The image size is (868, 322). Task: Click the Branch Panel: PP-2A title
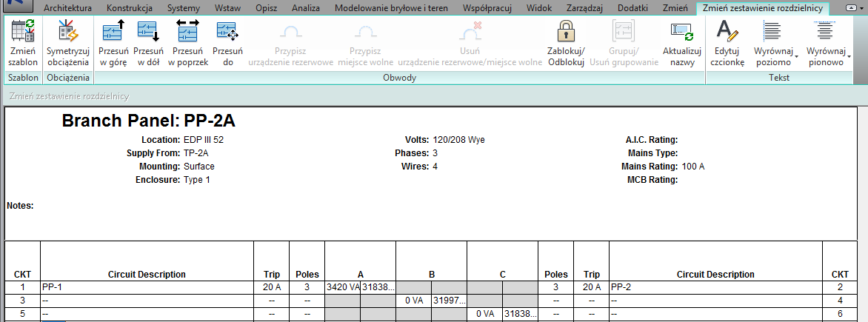click(x=148, y=121)
